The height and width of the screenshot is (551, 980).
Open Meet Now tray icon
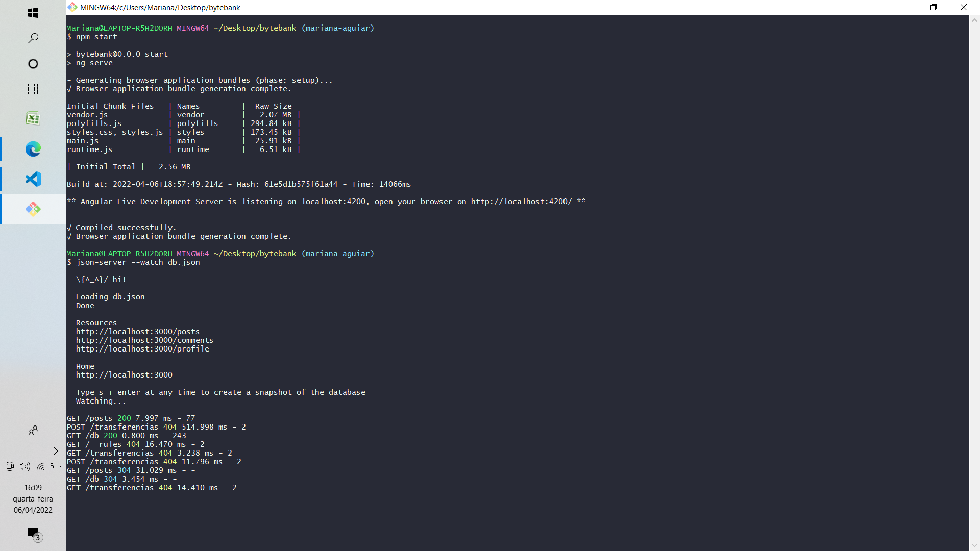coord(10,466)
